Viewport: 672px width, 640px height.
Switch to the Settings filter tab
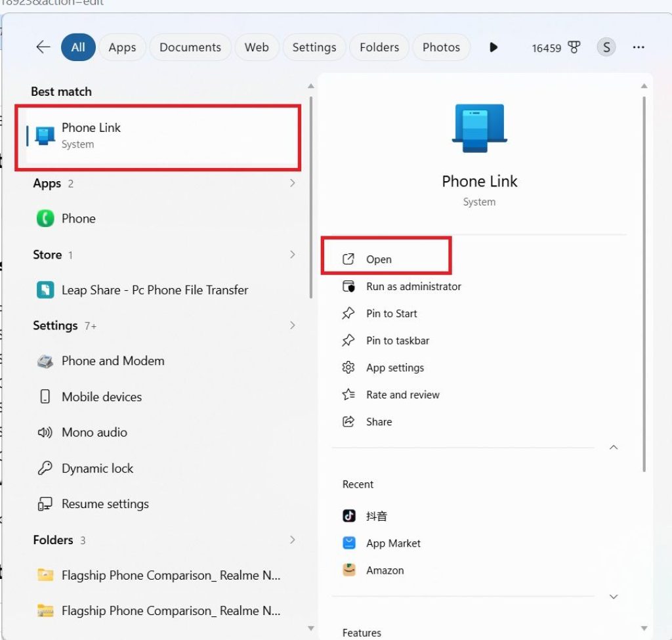pos(314,47)
